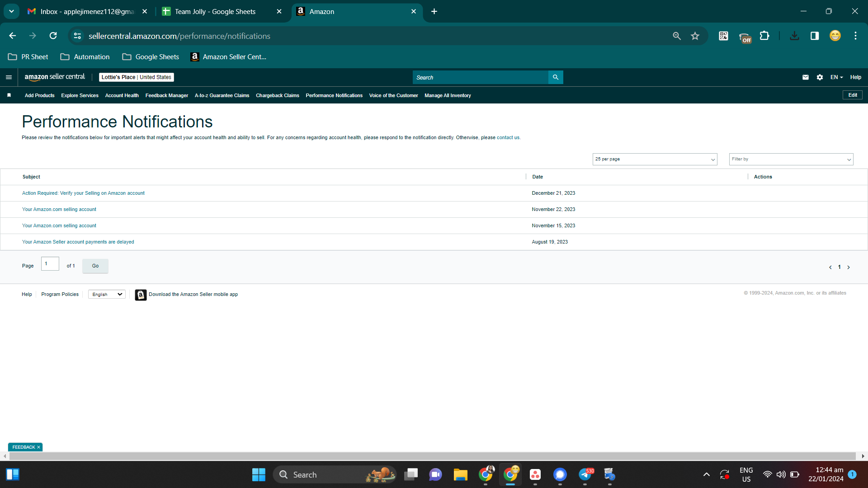Click the Windows taskbar search box
The image size is (868, 488).
coord(335,474)
